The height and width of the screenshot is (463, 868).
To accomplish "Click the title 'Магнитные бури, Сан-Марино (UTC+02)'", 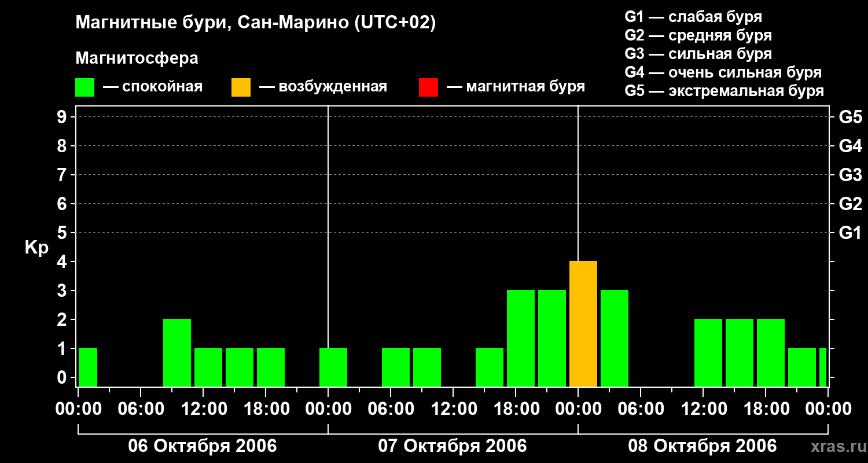I will tap(255, 23).
